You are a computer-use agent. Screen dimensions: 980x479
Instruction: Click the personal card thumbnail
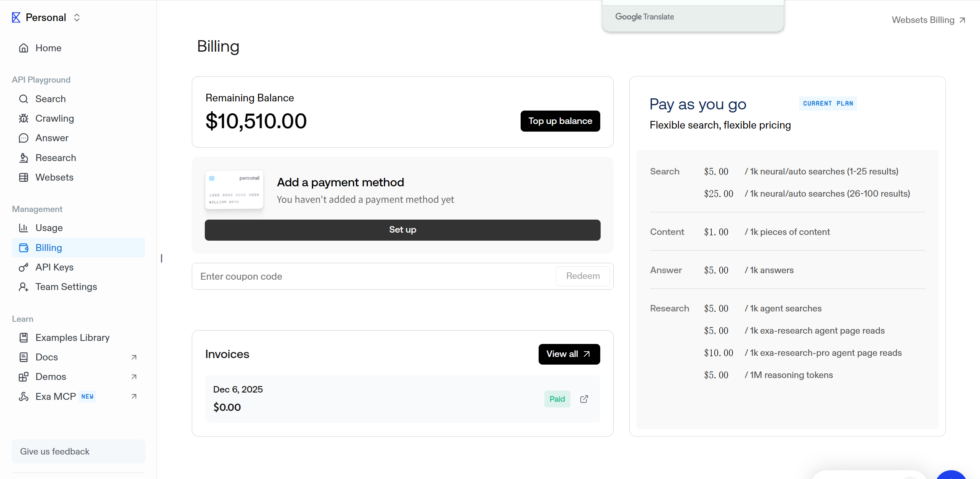tap(234, 190)
